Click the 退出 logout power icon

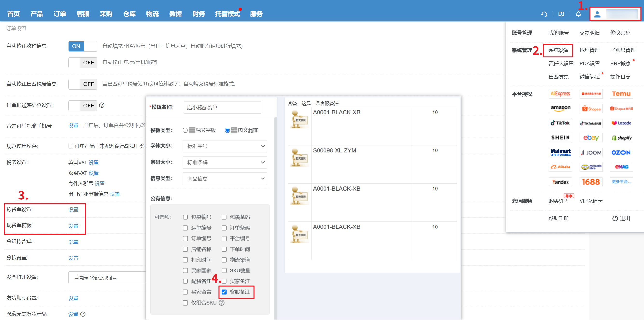(x=615, y=218)
